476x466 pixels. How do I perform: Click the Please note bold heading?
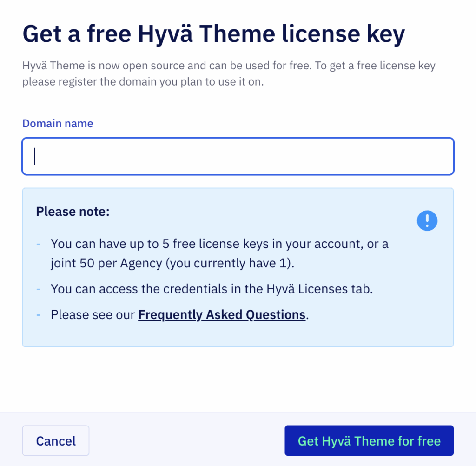click(73, 212)
